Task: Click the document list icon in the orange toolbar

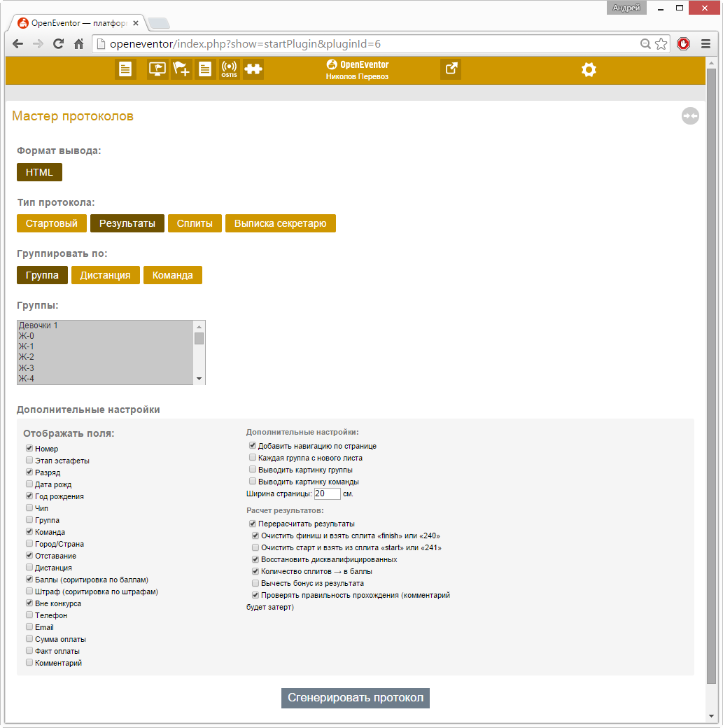Action: click(125, 69)
